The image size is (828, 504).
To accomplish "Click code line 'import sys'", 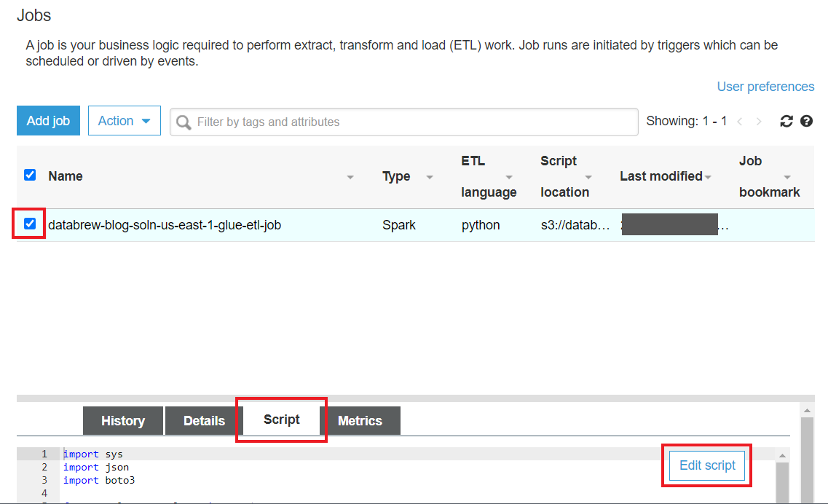I will click(x=93, y=454).
